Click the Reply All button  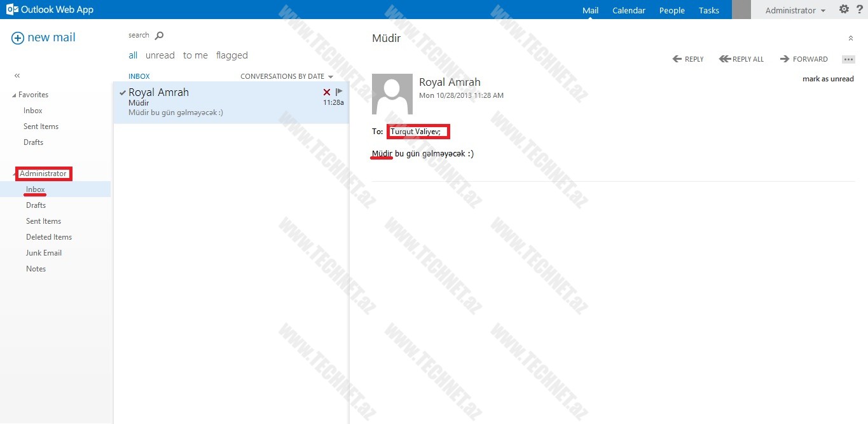(x=741, y=59)
